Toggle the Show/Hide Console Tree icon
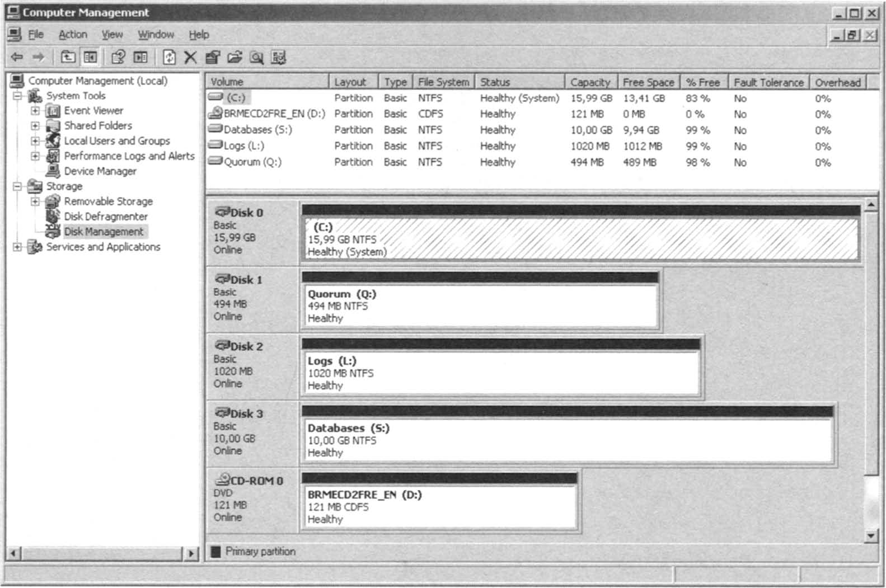Viewport: 886px width, 588px height. [90, 57]
